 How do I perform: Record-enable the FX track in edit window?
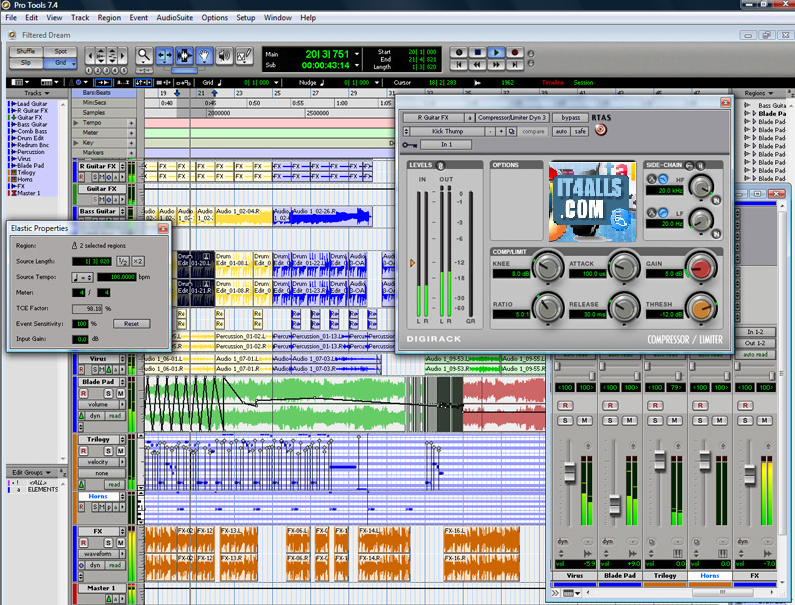click(x=84, y=543)
